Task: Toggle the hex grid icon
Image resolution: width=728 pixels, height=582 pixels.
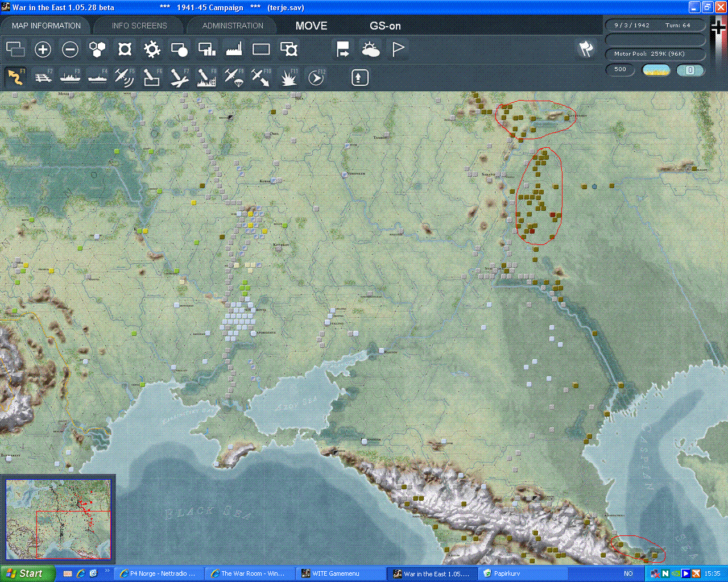Action: pyautogui.click(x=97, y=49)
